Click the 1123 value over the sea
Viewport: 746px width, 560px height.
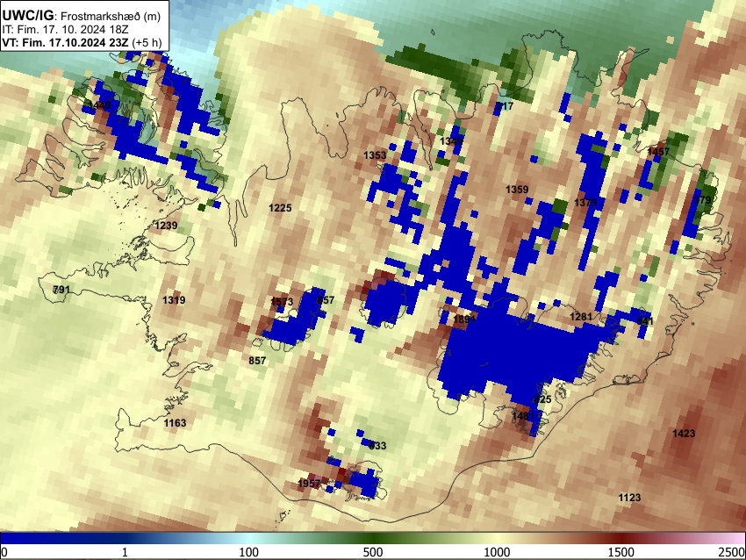629,498
